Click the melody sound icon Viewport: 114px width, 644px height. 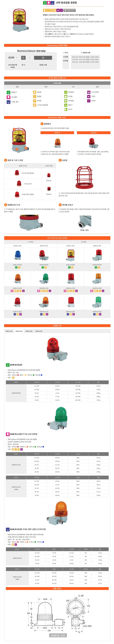[66, 105]
